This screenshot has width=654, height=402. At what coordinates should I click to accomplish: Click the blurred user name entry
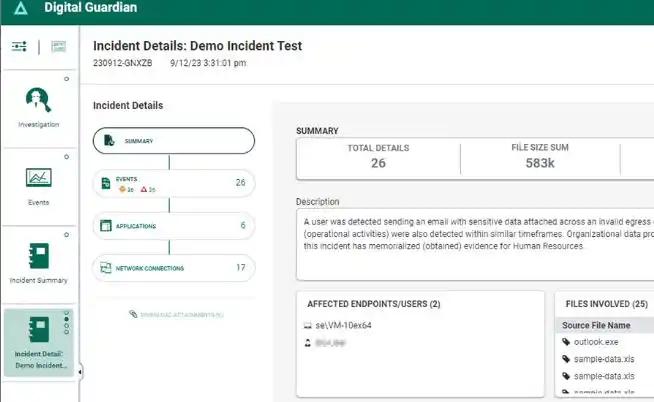coord(330,343)
